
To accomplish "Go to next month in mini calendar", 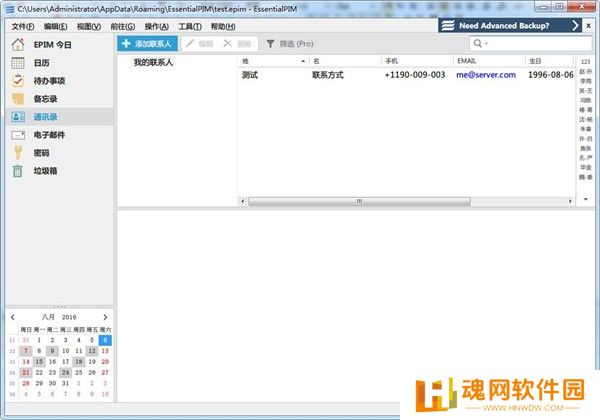I will tap(105, 317).
